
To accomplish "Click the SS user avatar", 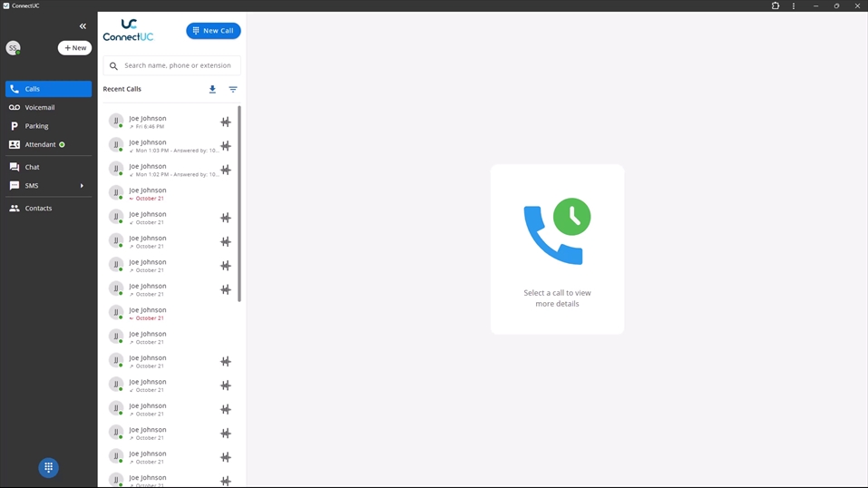I will click(13, 48).
